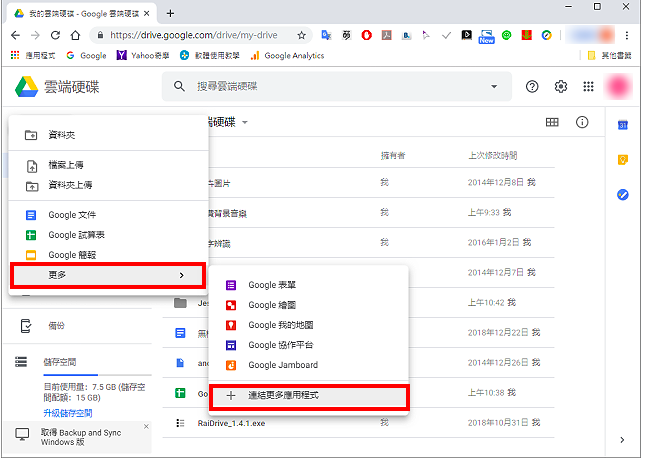
Task: Click the Google Docs file icon for the 2018年12月22日 row
Action: tap(180, 333)
